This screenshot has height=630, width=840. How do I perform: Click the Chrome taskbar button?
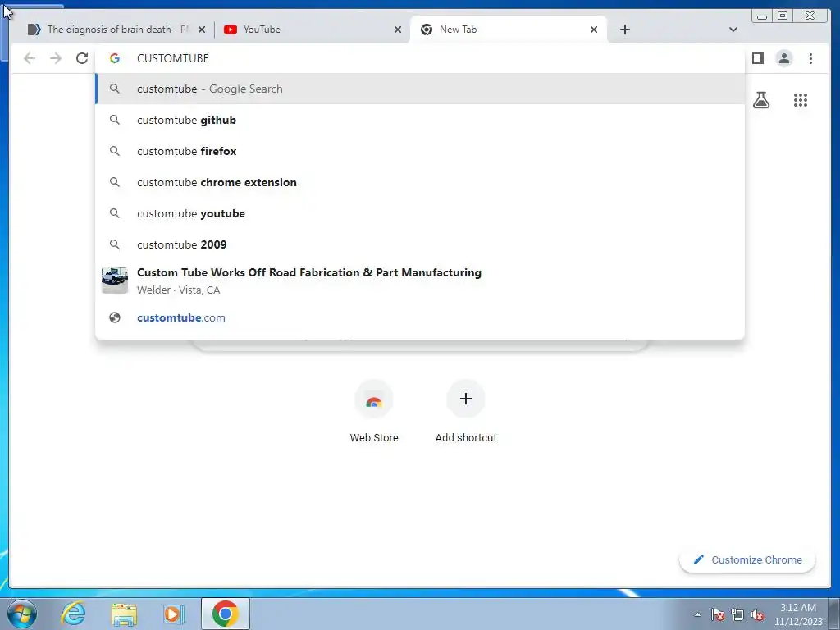point(226,614)
